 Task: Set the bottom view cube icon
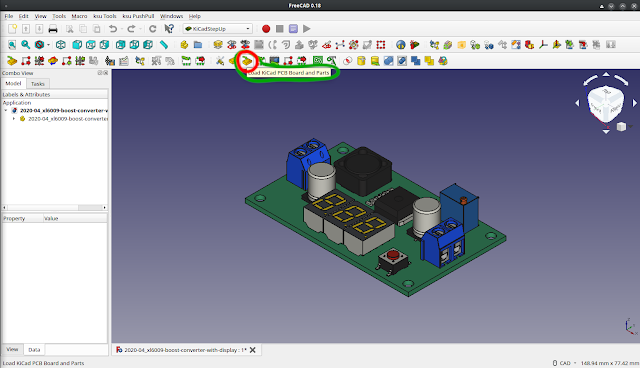[x=134, y=45]
